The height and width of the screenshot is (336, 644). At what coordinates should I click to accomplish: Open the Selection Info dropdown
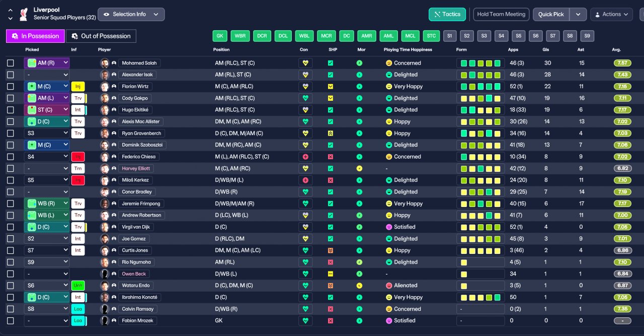tap(131, 14)
